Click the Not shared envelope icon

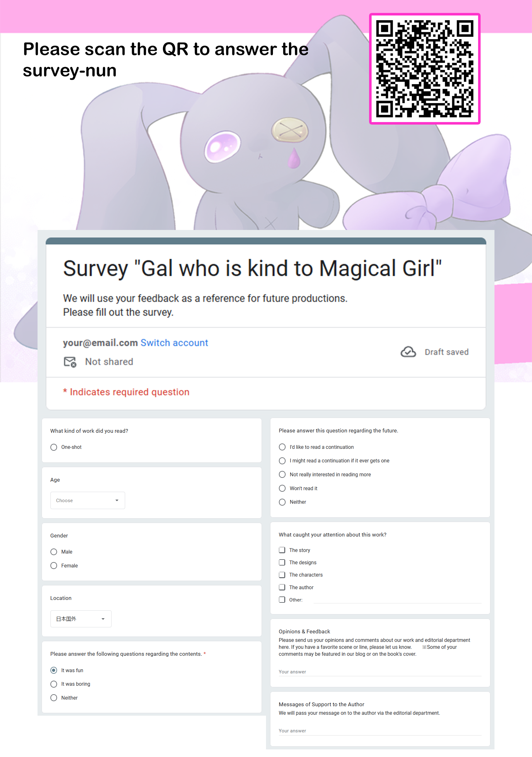point(70,362)
